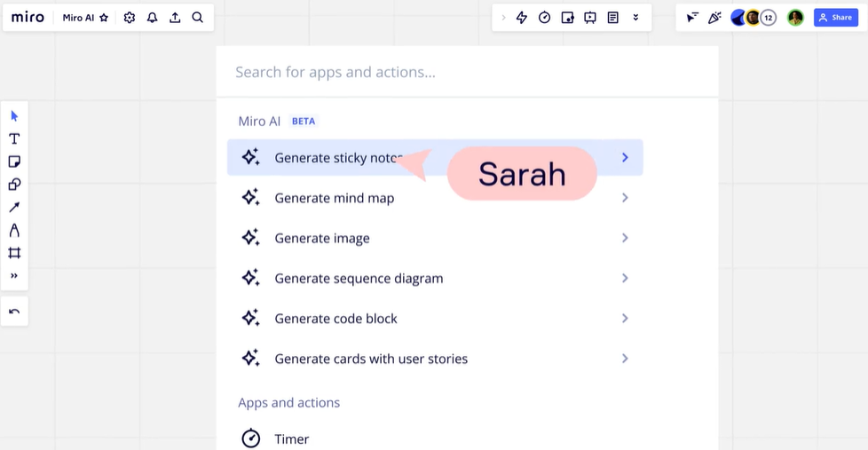The width and height of the screenshot is (868, 450).
Task: Select the Connection line tool
Action: 14,207
